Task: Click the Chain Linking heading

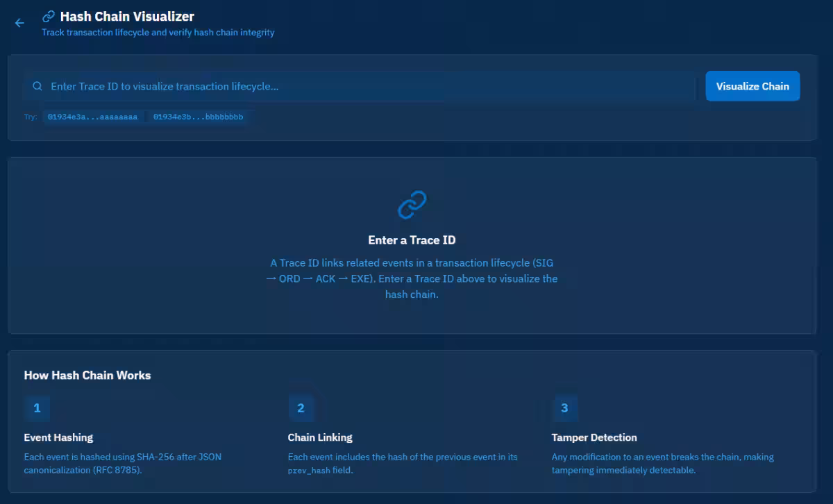Action: [x=320, y=437]
